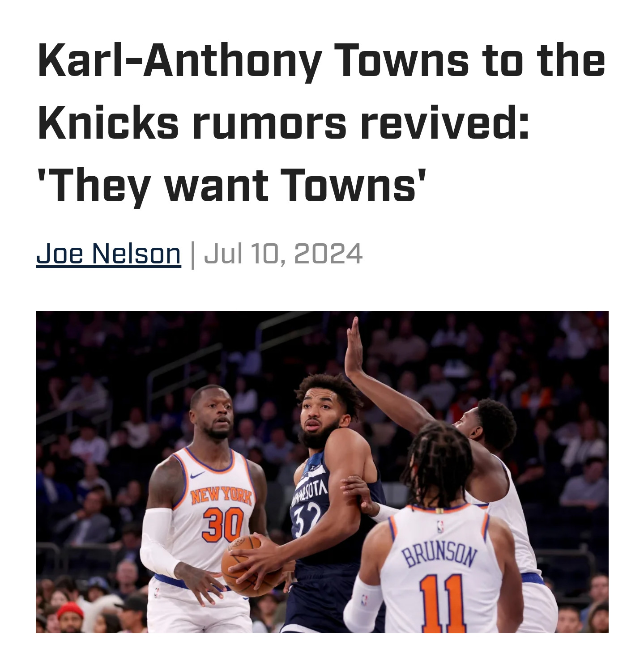Select the Jul 10, 2024 publish date
The height and width of the screenshot is (661, 644).
tap(283, 254)
